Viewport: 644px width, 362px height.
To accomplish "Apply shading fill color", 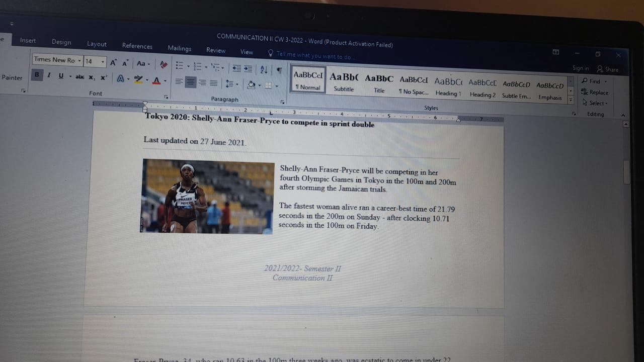I will point(251,85).
